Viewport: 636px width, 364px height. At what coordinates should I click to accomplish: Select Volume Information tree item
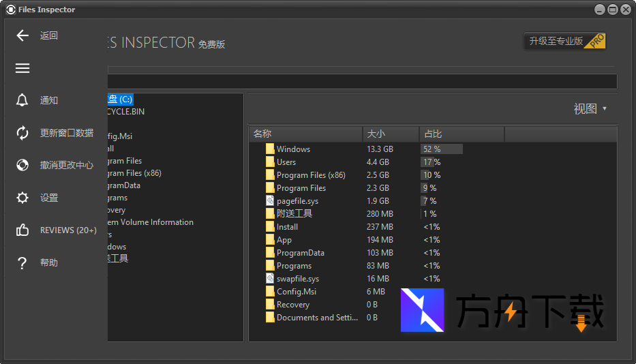151,222
